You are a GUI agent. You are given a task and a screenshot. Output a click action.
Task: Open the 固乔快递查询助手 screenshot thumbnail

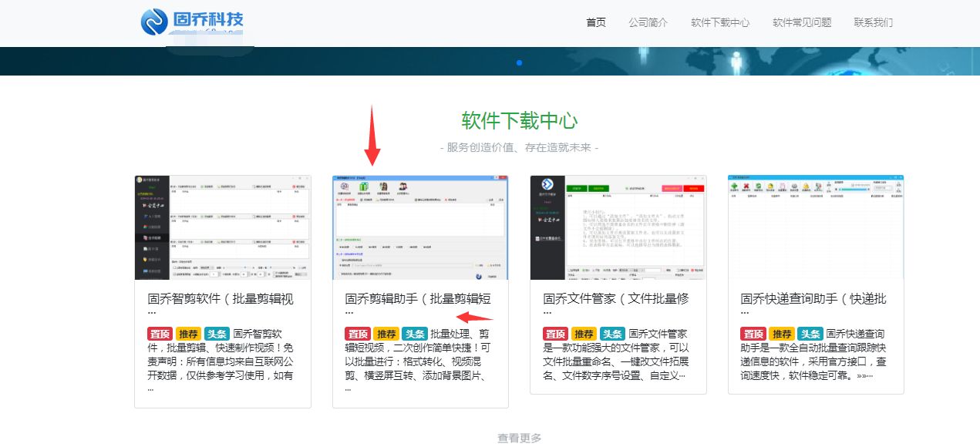tap(816, 227)
